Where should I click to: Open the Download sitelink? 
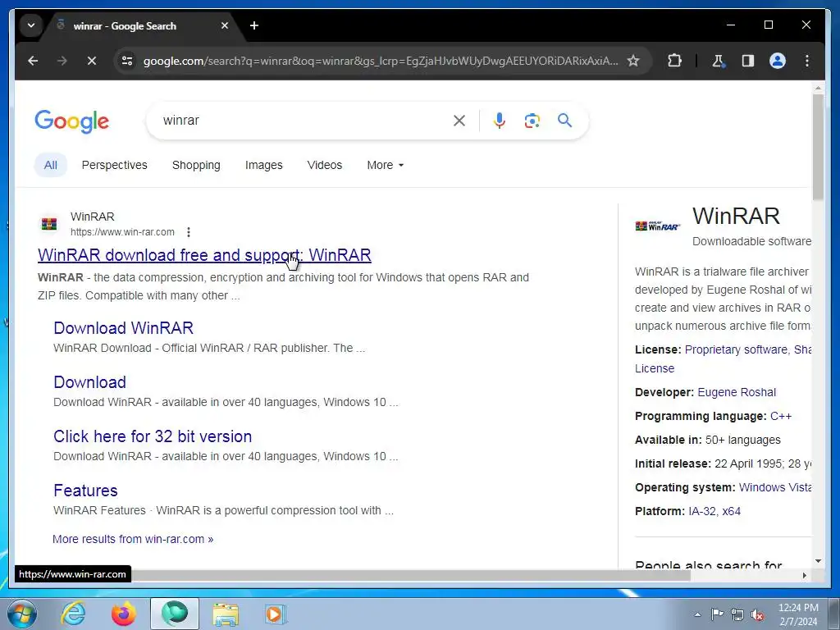89,382
